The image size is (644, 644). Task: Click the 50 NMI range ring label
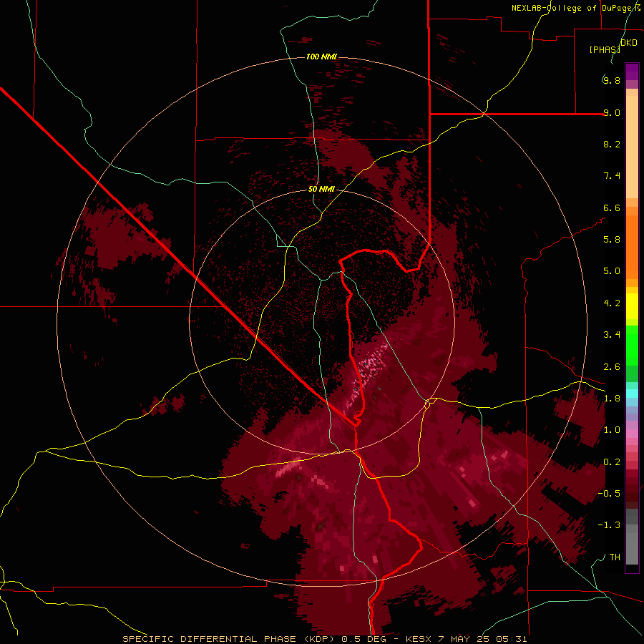pyautogui.click(x=321, y=189)
